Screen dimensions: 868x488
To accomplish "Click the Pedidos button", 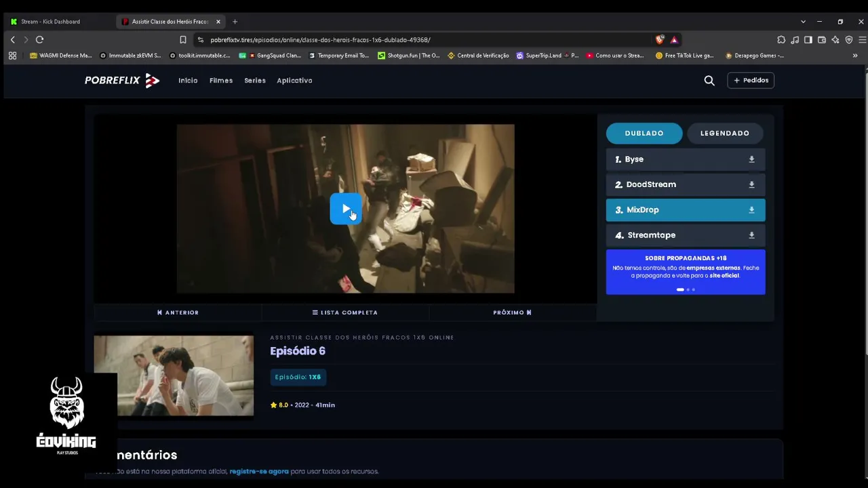I will point(751,81).
